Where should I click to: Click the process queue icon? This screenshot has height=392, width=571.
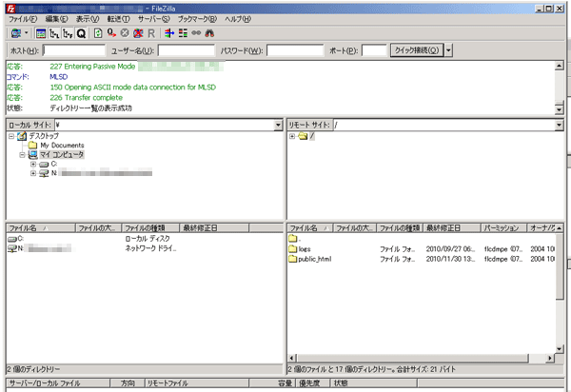coord(111,33)
